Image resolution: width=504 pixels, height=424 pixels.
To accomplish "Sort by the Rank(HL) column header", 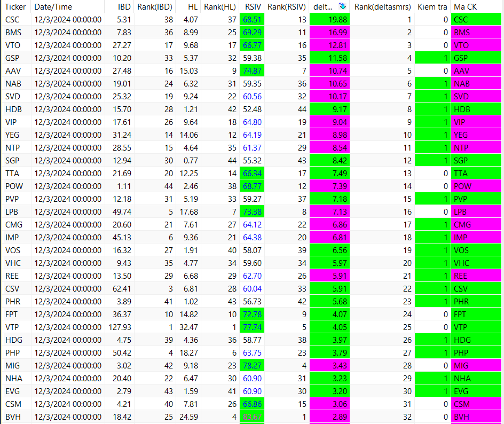I will [220, 7].
